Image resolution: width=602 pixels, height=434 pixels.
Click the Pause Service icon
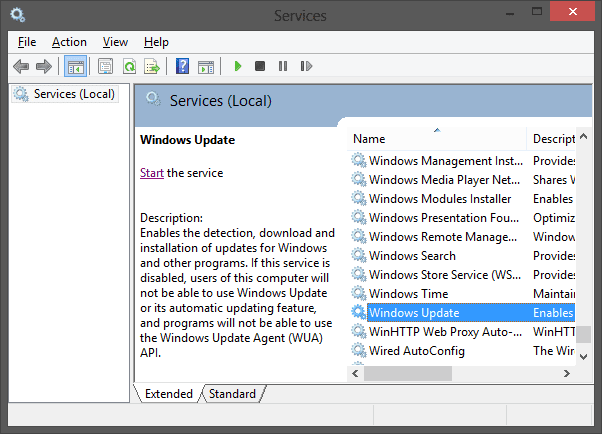pyautogui.click(x=283, y=66)
